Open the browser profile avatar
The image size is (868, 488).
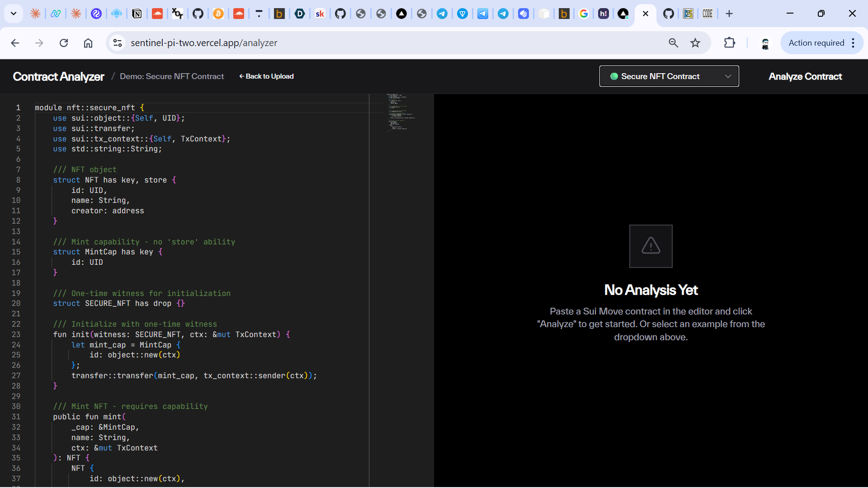(765, 43)
